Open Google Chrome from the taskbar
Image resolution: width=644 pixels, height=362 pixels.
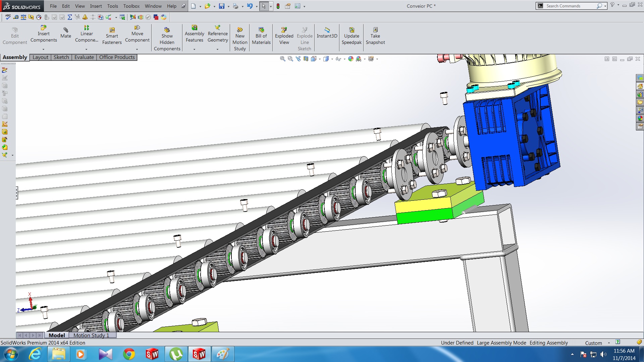(x=129, y=354)
